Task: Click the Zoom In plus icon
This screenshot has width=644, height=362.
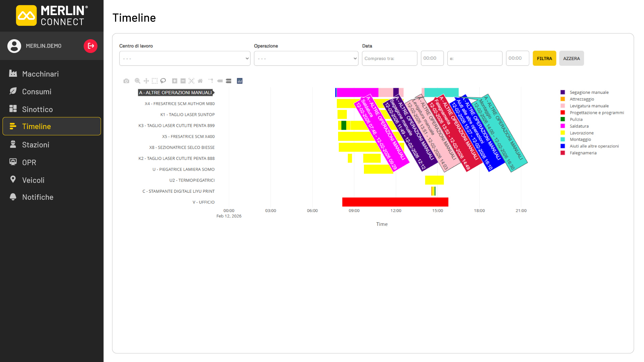Action: 174,81
